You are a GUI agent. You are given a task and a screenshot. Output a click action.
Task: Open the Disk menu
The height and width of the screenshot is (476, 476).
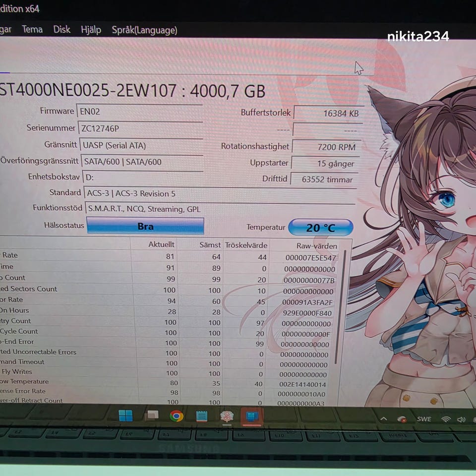click(61, 29)
